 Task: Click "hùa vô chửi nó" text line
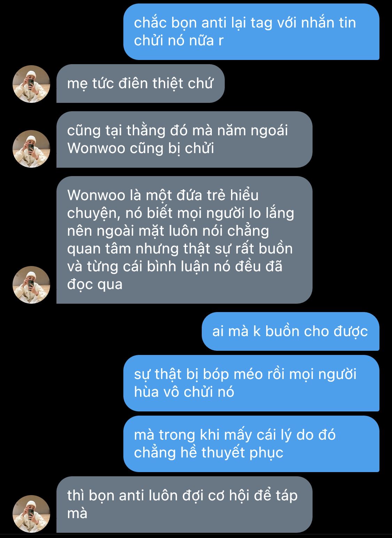[184, 392]
